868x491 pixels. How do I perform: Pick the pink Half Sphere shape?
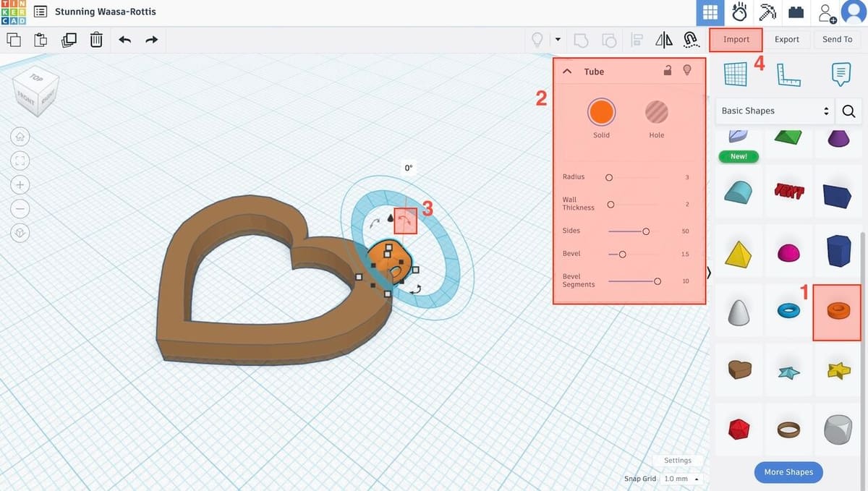788,254
